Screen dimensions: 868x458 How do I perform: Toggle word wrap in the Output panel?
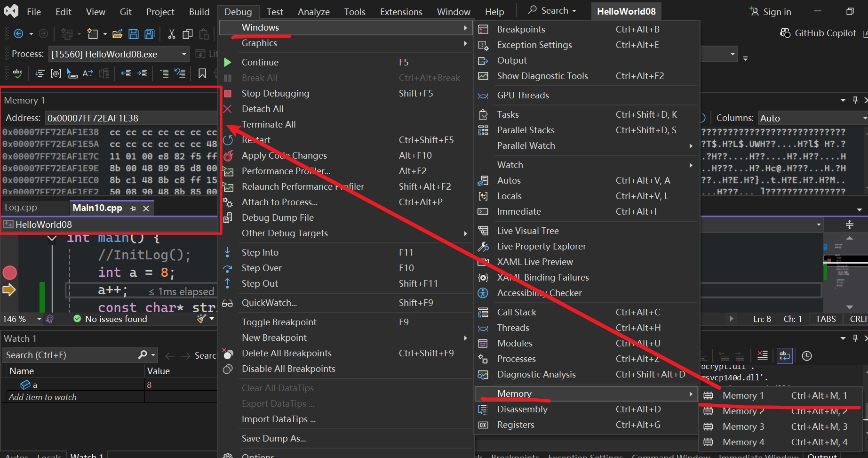(785, 356)
